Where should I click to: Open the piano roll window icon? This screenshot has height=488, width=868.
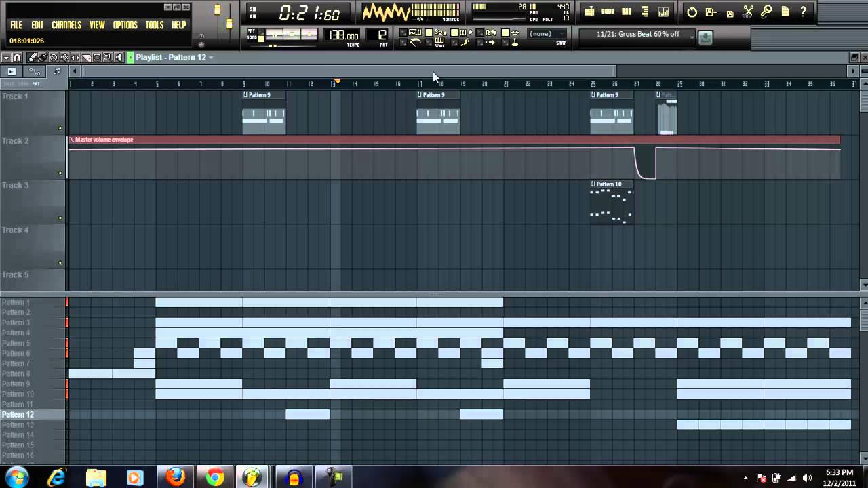point(627,12)
